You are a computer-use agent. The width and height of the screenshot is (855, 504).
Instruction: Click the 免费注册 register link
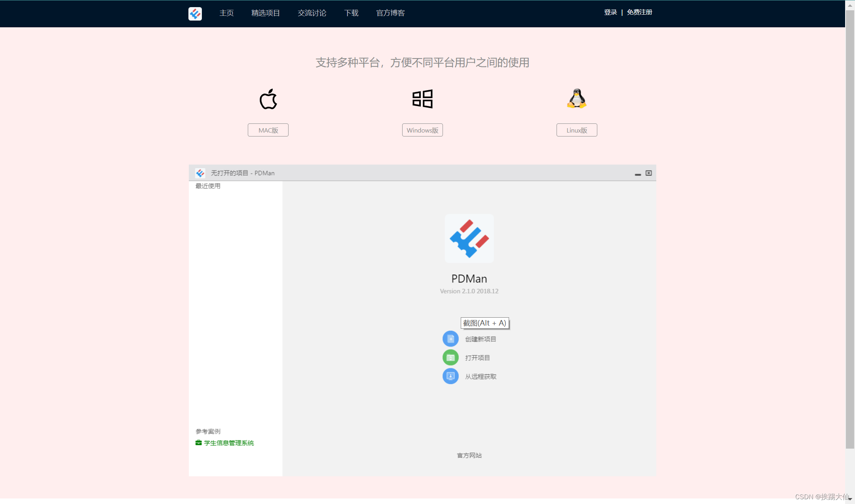pos(639,12)
